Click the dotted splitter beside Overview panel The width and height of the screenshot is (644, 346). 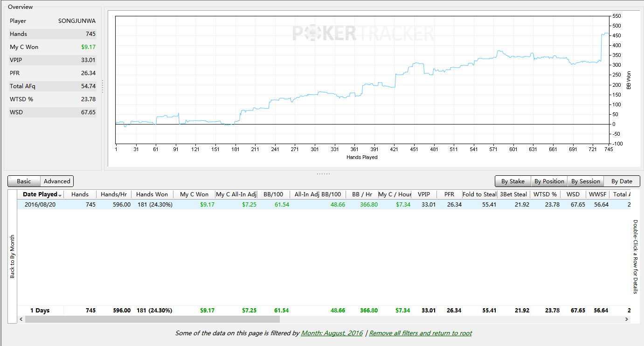click(x=103, y=86)
